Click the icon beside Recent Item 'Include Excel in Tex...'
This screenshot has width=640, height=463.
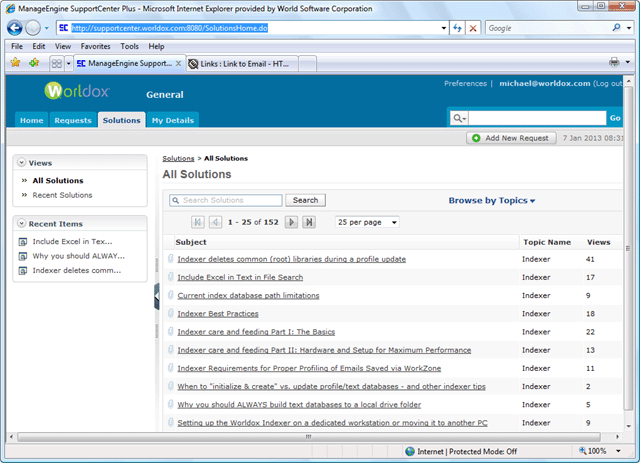23,242
